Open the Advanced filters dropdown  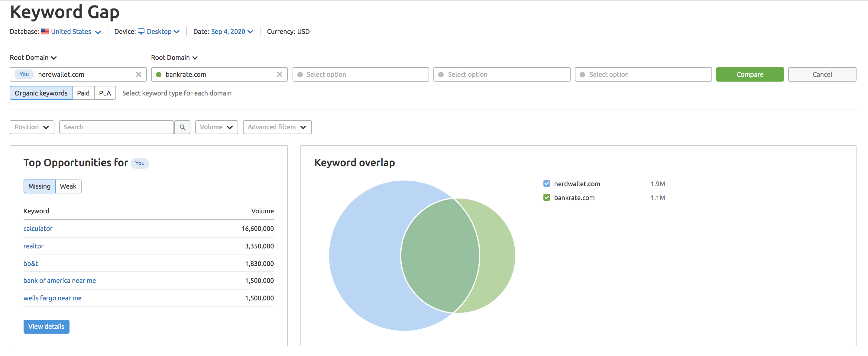[x=277, y=127]
